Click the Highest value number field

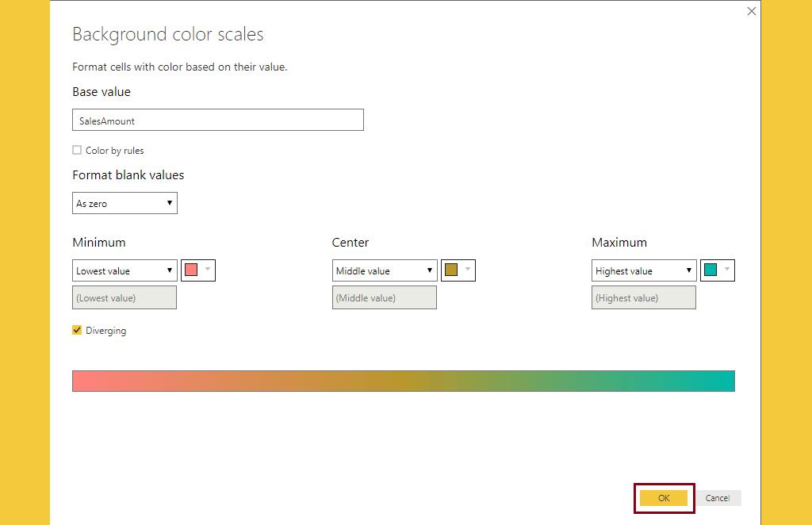[643, 297]
